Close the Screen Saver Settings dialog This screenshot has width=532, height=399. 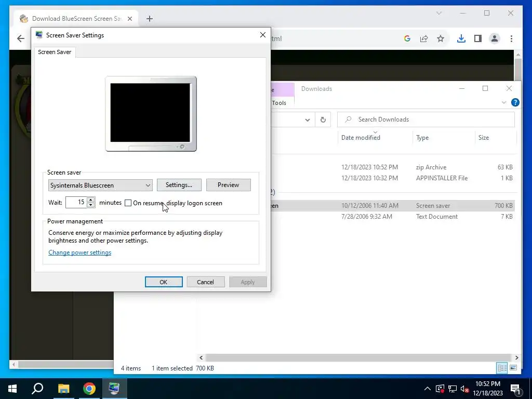point(262,35)
